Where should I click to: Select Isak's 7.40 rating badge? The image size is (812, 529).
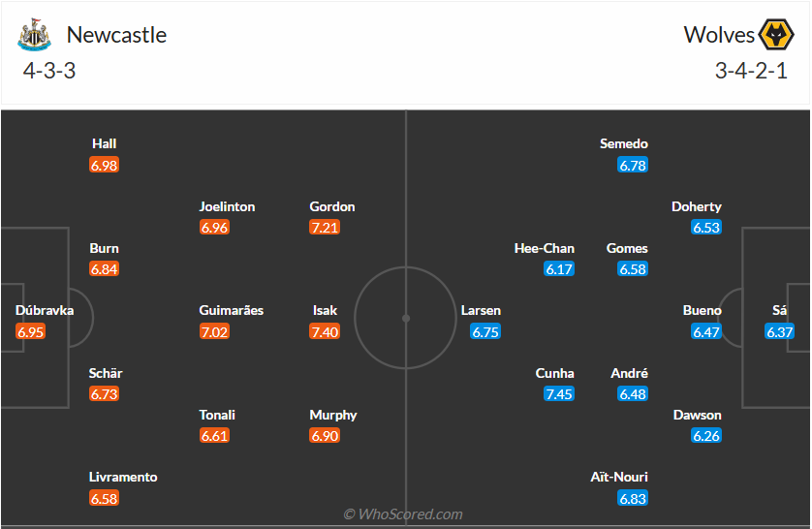[325, 331]
